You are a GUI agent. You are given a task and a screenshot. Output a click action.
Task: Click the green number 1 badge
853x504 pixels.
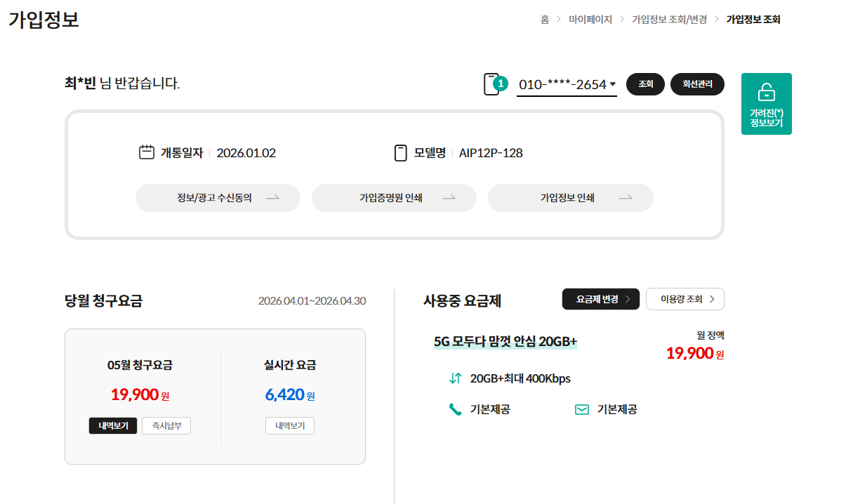pyautogui.click(x=500, y=84)
